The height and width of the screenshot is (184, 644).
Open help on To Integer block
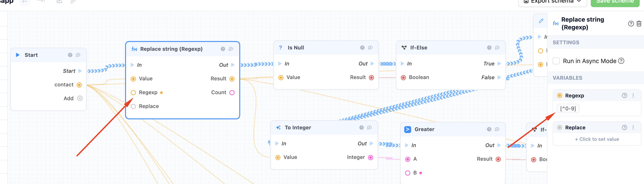[362, 128]
